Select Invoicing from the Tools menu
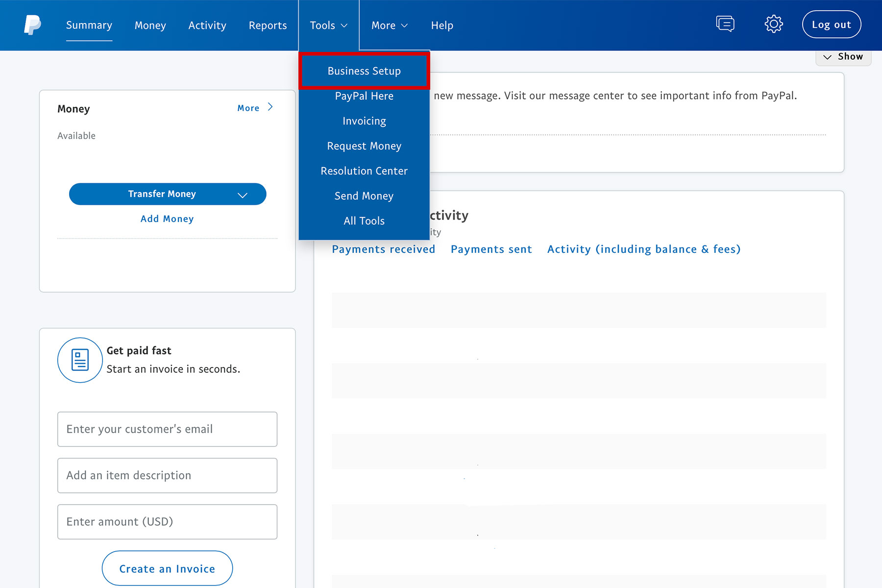The width and height of the screenshot is (882, 588). tap(364, 121)
